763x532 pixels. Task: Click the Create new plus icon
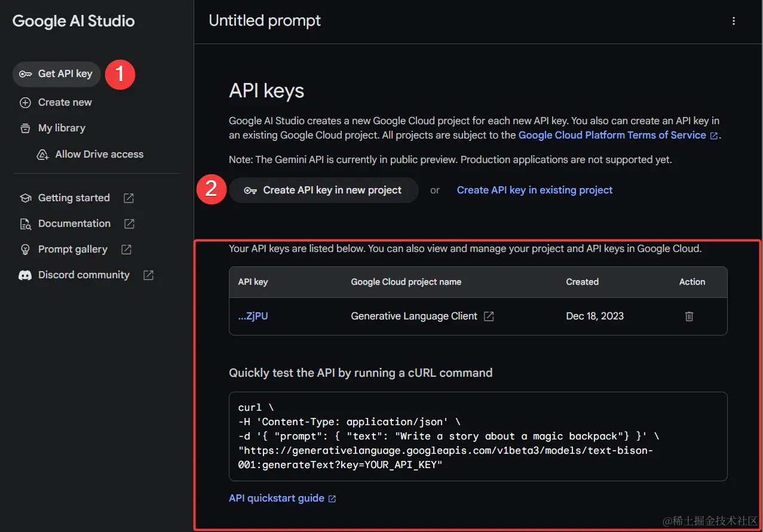25,102
